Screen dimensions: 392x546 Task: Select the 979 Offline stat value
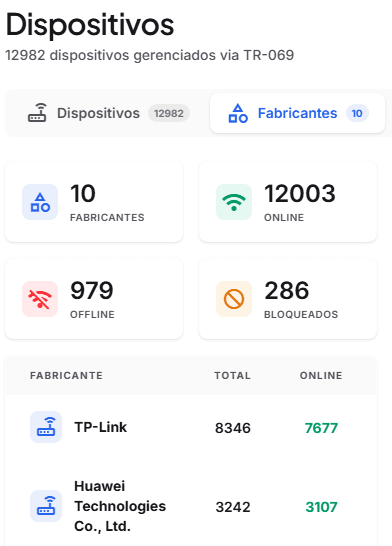pos(92,290)
